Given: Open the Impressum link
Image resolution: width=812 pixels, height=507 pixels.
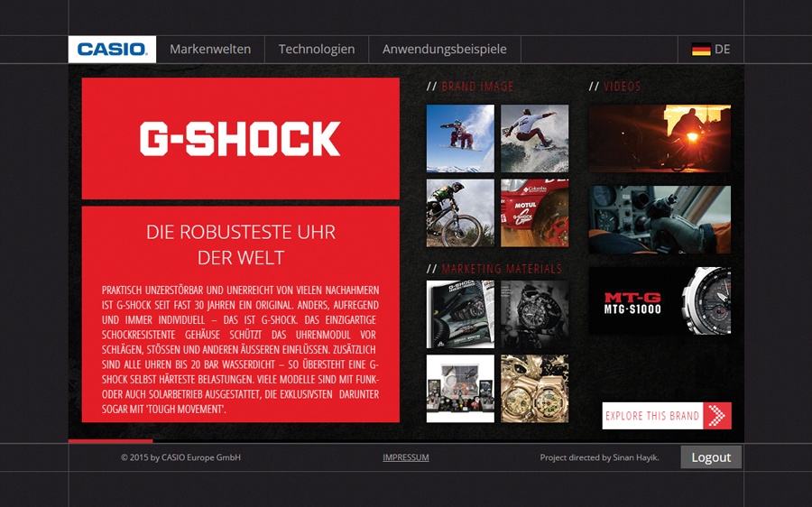Looking at the screenshot, I should pos(405,457).
